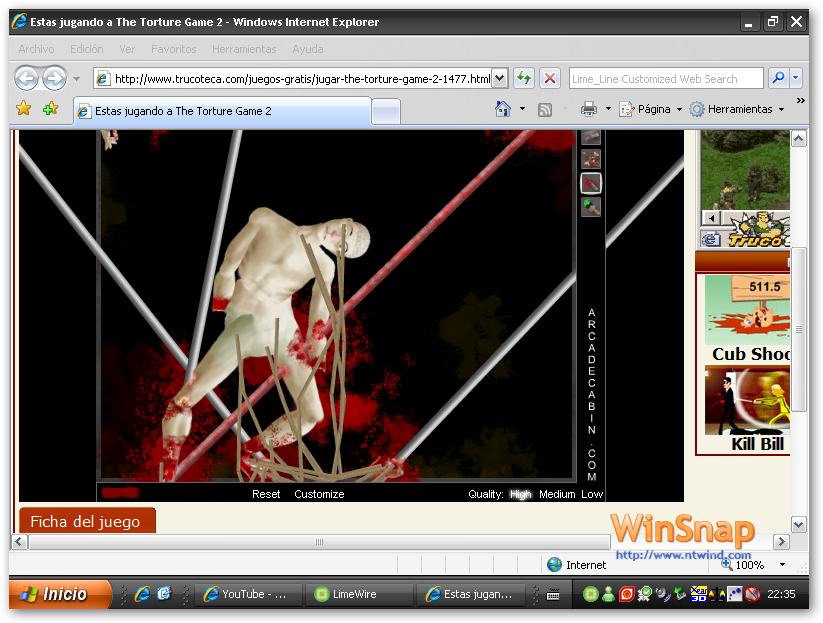Click the address bar URL field
The image size is (823, 623).
pyautogui.click(x=302, y=79)
